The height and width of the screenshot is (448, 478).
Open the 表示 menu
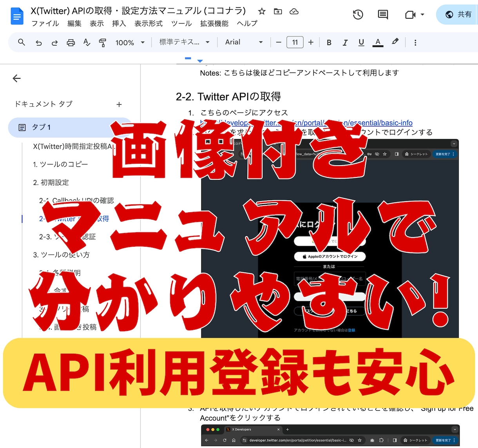click(x=97, y=23)
